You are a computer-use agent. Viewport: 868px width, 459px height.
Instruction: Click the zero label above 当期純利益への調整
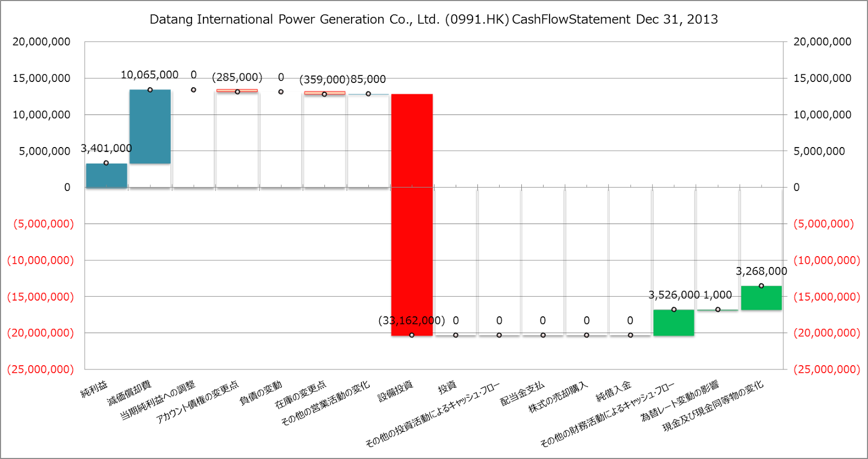[x=194, y=75]
